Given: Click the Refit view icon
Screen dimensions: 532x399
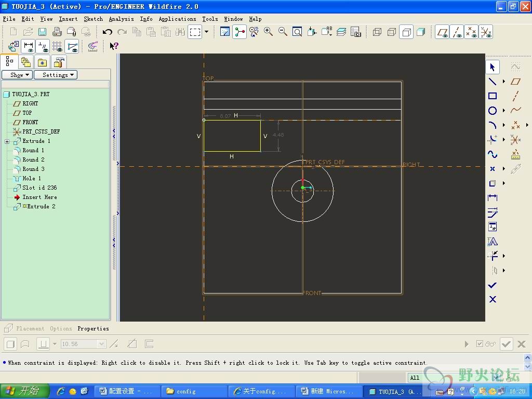Looking at the screenshot, I should pos(297,32).
